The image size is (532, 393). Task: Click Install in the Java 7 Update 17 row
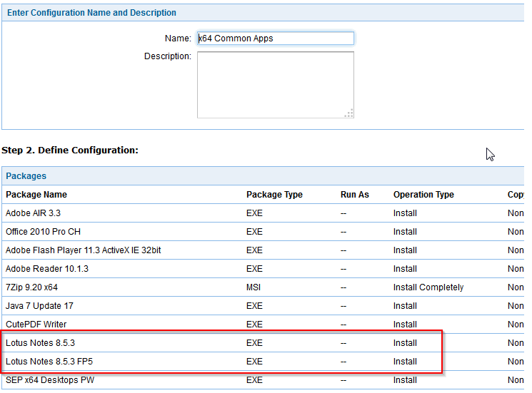(x=405, y=305)
